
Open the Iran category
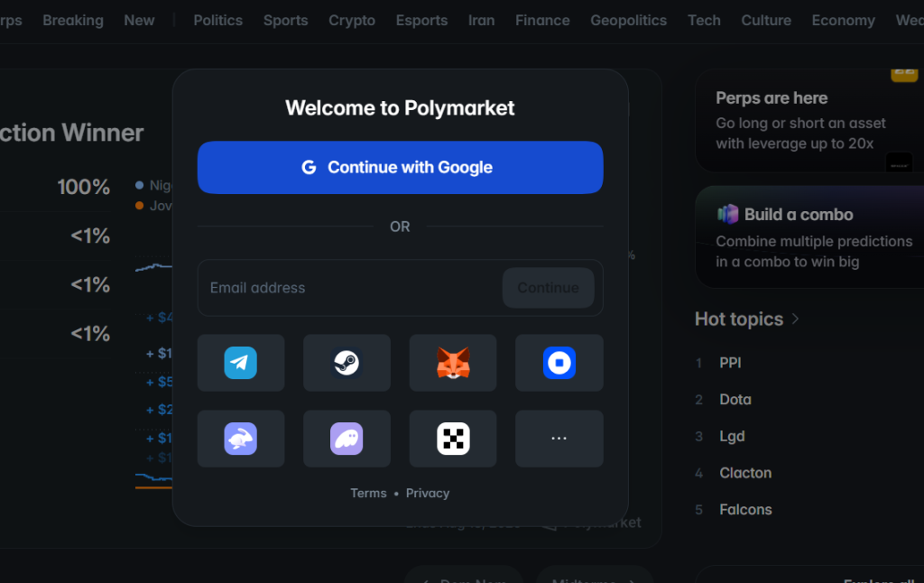482,21
